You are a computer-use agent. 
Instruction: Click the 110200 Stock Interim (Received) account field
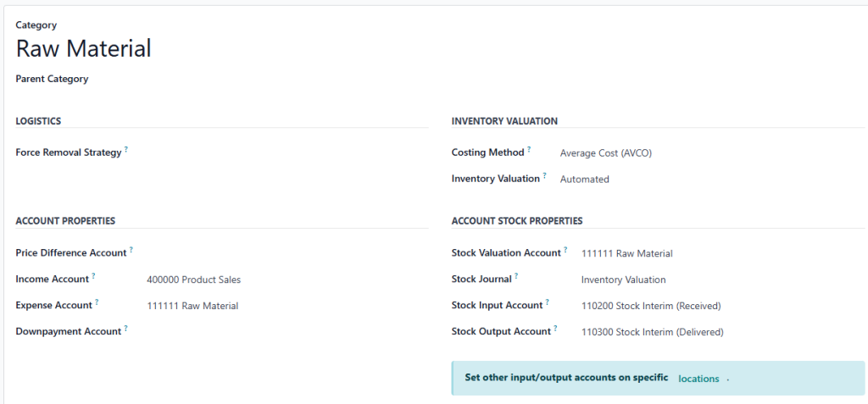pyautogui.click(x=650, y=306)
